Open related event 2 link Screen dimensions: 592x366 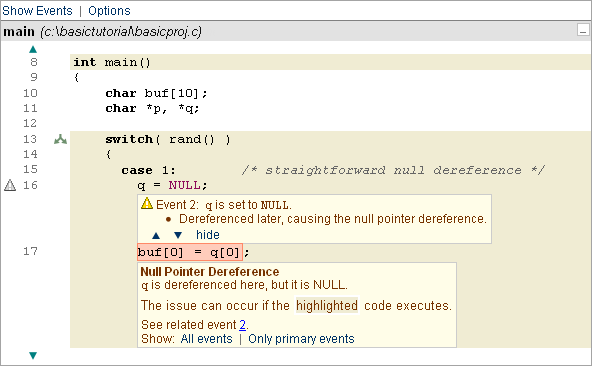pos(242,325)
